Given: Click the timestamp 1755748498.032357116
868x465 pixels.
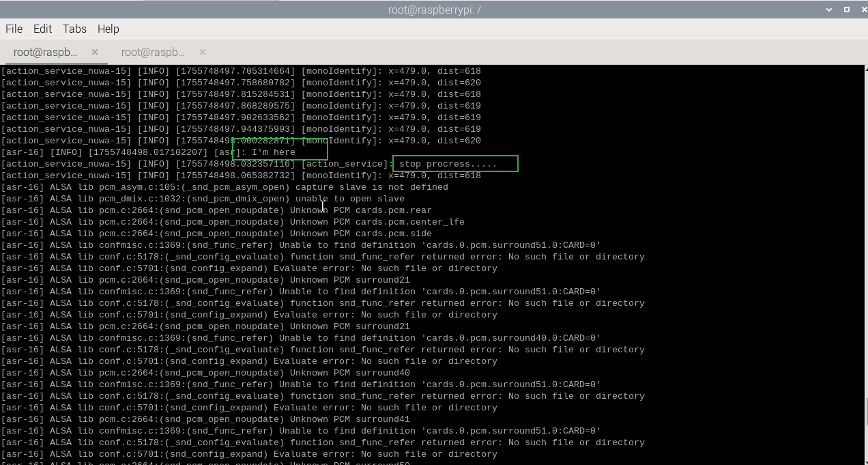Looking at the screenshot, I should 235,164.
